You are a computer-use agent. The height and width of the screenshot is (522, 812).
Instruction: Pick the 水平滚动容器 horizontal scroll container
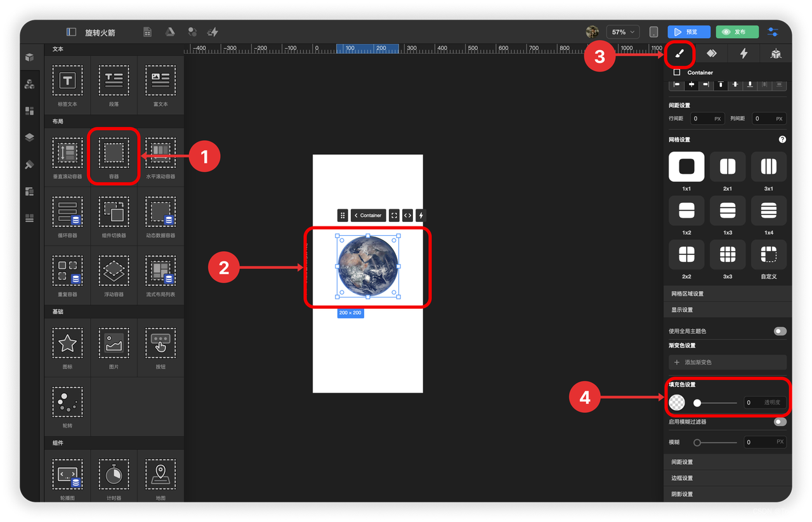pos(160,157)
